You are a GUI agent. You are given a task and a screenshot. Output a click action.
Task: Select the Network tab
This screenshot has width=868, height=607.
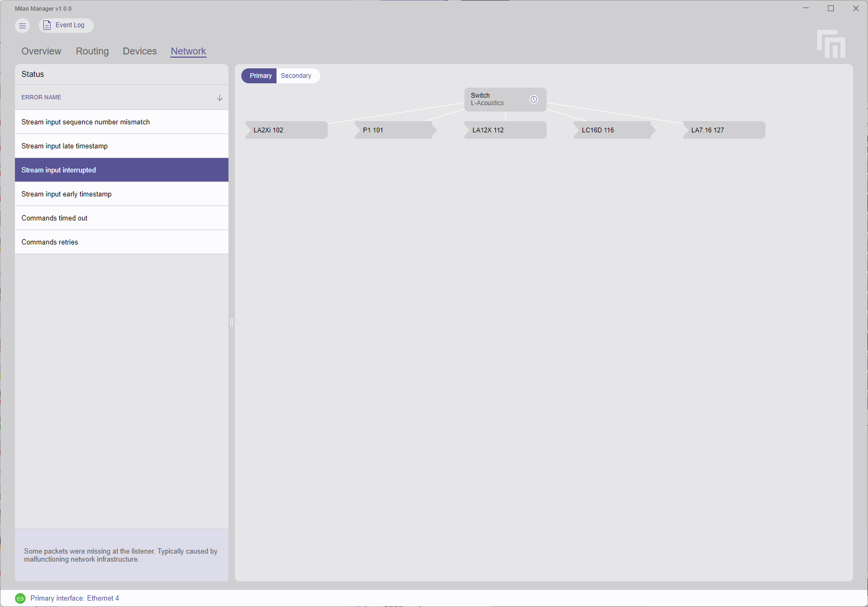(188, 51)
